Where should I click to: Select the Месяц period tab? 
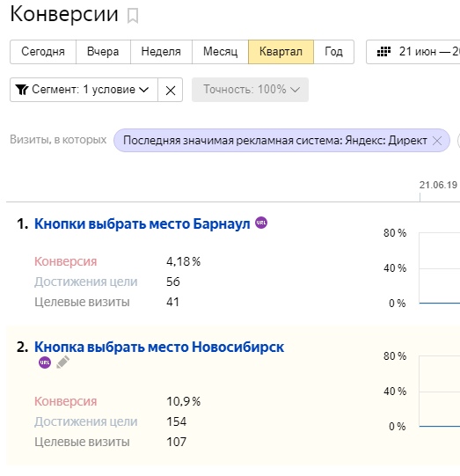220,52
